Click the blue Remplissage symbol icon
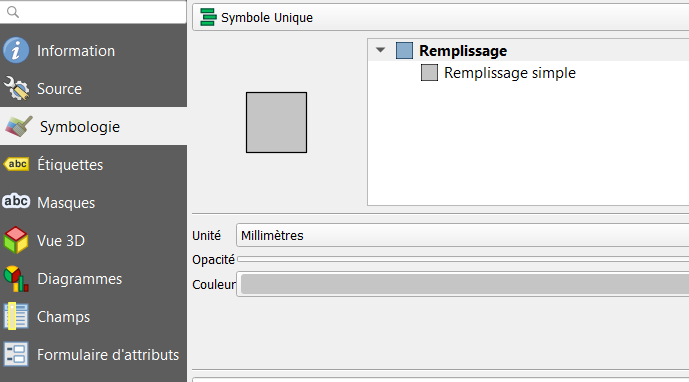This screenshot has width=689, height=382. pyautogui.click(x=404, y=51)
